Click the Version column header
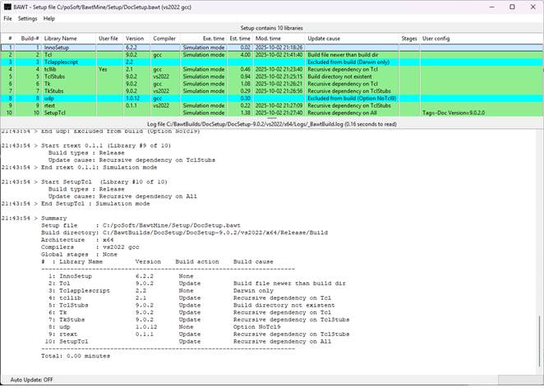This screenshot has height=392, width=544. 135,39
